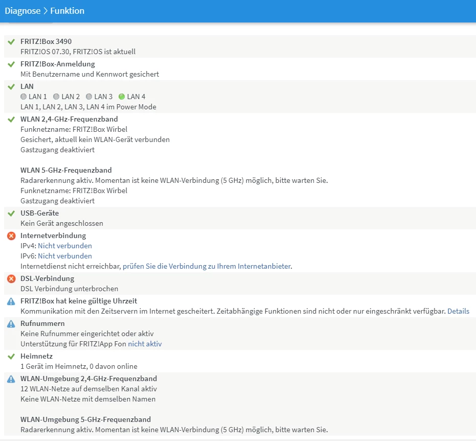Click the red error icon for DSL-Verbindung
The height and width of the screenshot is (448, 476).
tap(11, 279)
